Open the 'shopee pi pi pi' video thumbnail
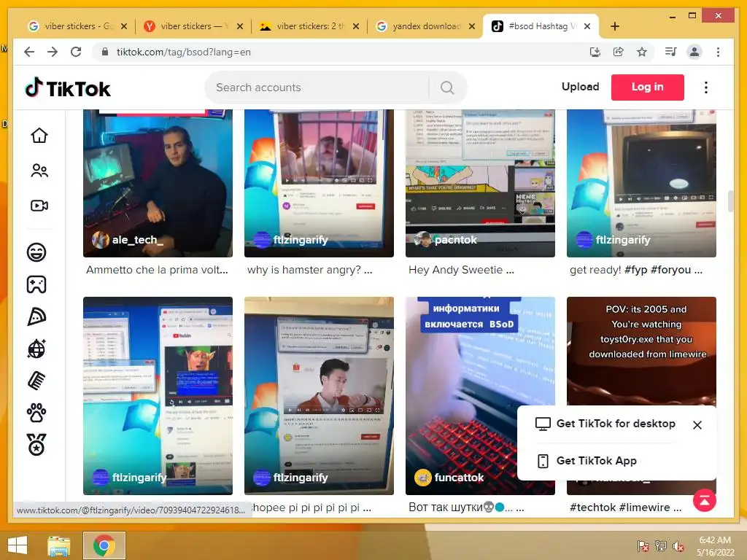 pos(319,396)
